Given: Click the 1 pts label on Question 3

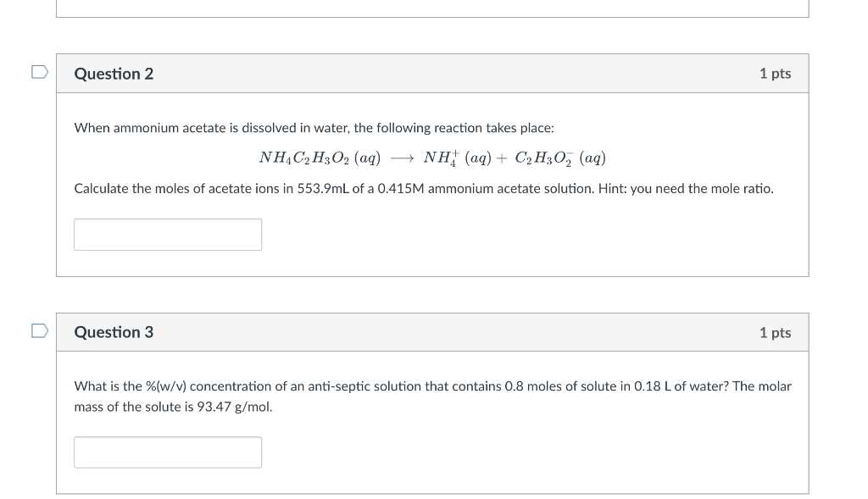Looking at the screenshot, I should [776, 332].
